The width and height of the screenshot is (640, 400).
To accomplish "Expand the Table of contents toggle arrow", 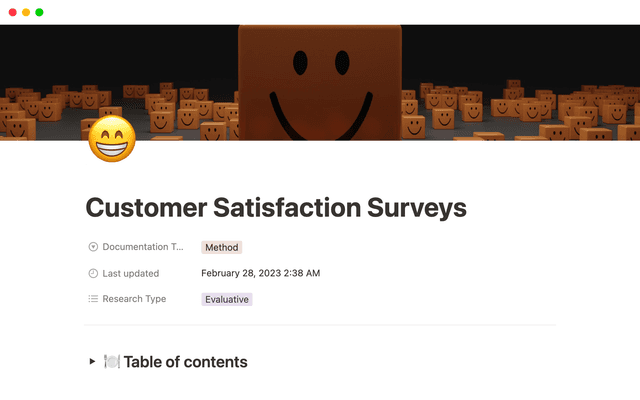I will [93, 362].
